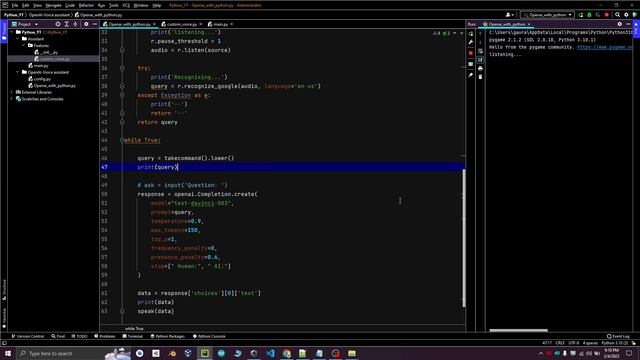Start debugging with the bug icon
This screenshot has height=360, width=640.
coord(589,15)
